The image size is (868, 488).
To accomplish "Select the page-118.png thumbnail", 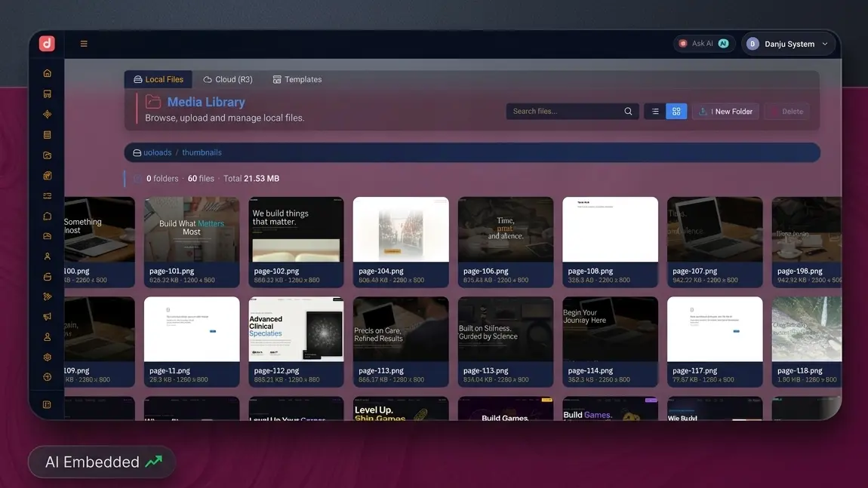I will click(x=807, y=342).
